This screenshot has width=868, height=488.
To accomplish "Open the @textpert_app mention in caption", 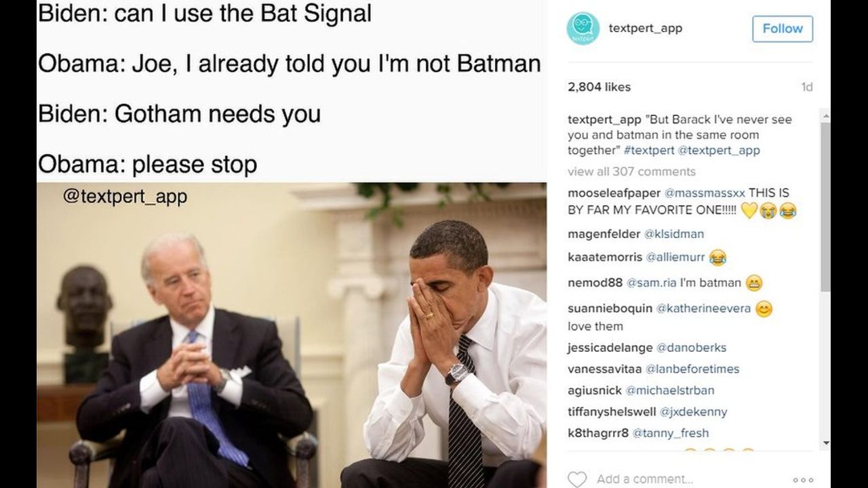I will coord(719,150).
